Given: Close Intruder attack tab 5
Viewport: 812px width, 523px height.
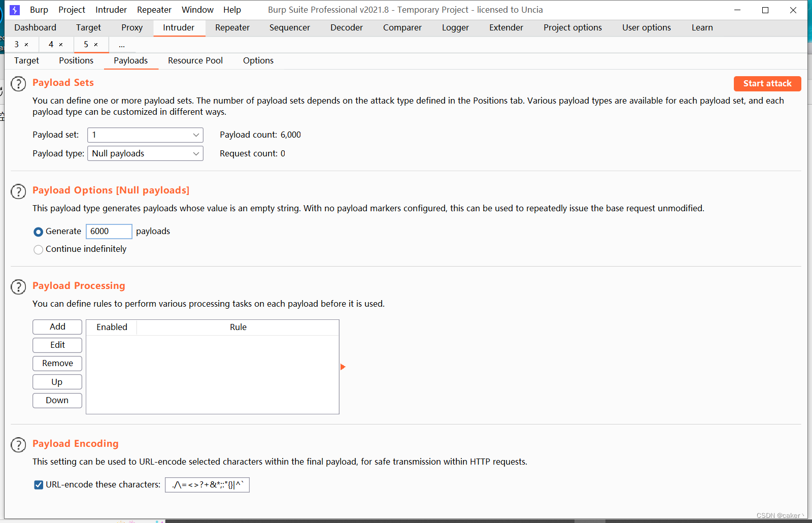Looking at the screenshot, I should tap(96, 45).
